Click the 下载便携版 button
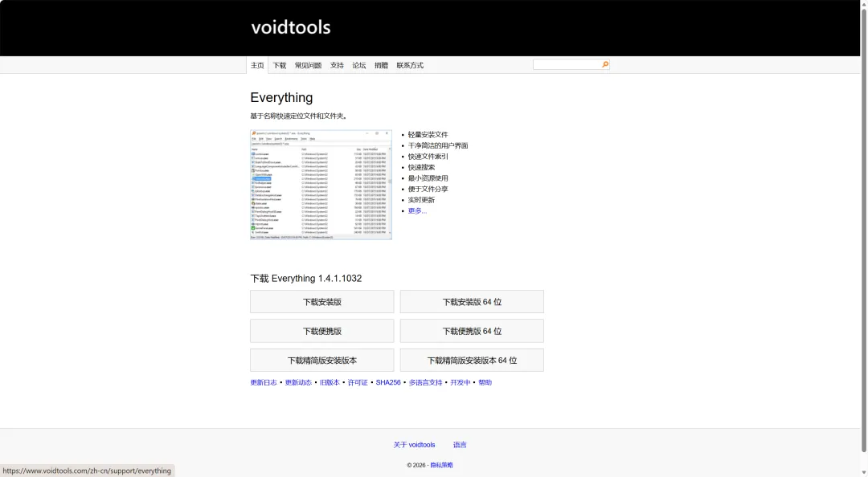The height and width of the screenshot is (477, 868). (x=322, y=331)
